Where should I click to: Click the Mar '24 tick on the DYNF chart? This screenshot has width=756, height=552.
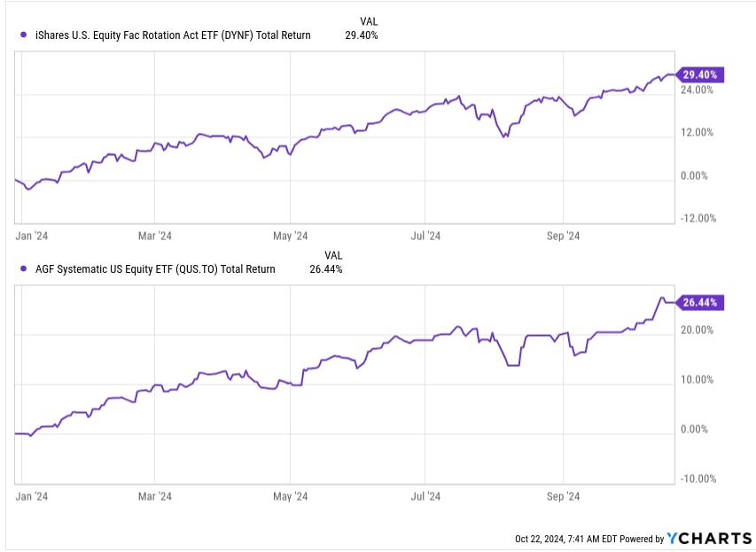point(154,236)
